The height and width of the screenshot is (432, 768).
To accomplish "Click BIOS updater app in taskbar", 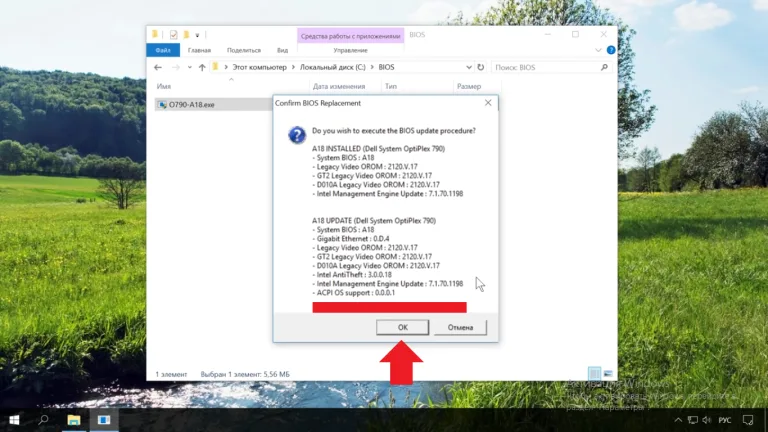I will click(104, 420).
